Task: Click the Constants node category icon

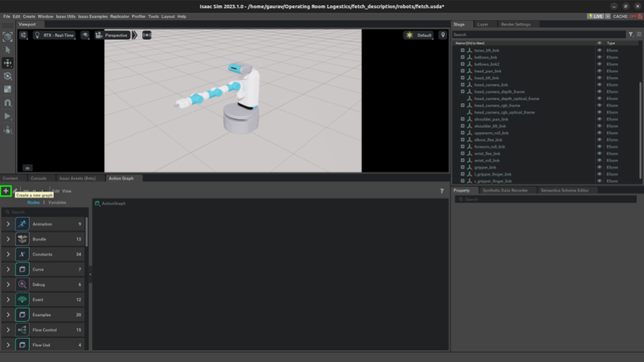Action: (x=22, y=255)
